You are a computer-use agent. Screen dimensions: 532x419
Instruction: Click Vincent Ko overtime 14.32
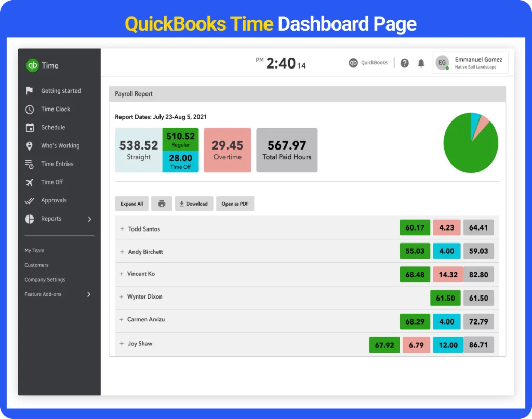pyautogui.click(x=448, y=275)
